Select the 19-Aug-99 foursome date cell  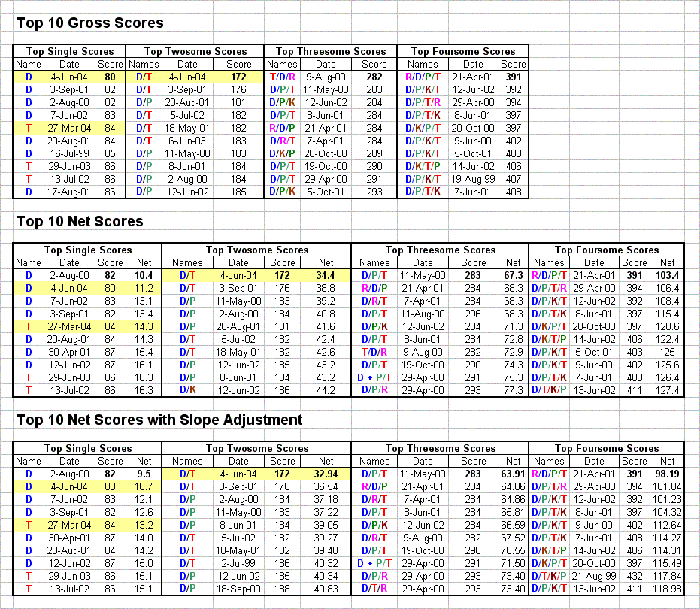click(473, 179)
